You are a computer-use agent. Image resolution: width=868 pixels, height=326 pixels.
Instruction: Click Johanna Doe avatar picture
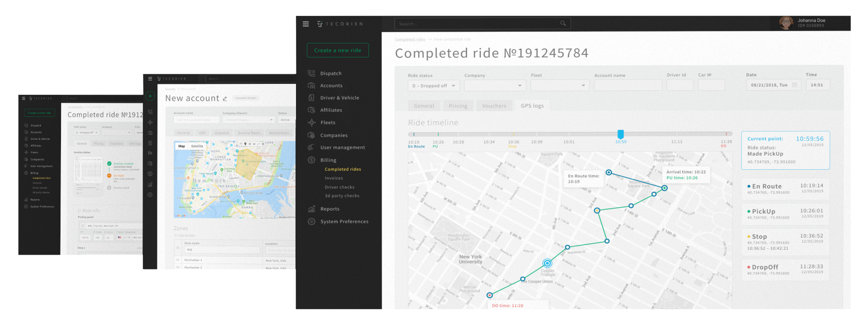(786, 23)
